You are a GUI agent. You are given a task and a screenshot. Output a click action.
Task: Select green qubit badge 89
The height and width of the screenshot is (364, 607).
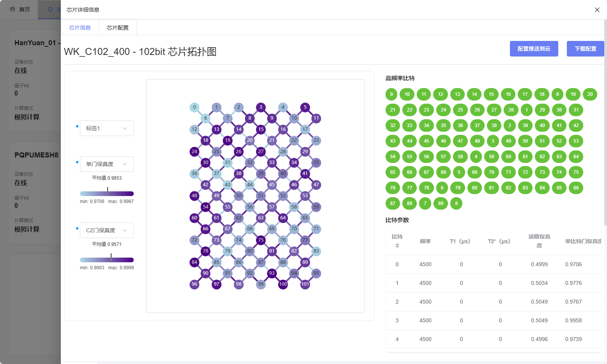pos(441,203)
